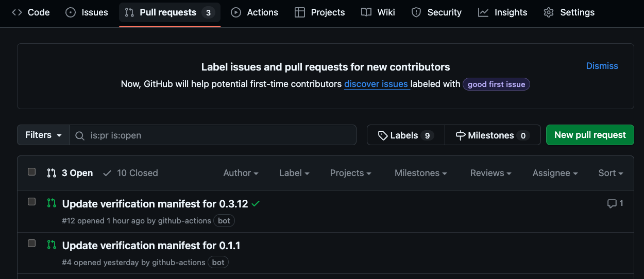The height and width of the screenshot is (279, 644).
Task: Check the box for Update verification manifest 0.3.12
Action: 32,202
